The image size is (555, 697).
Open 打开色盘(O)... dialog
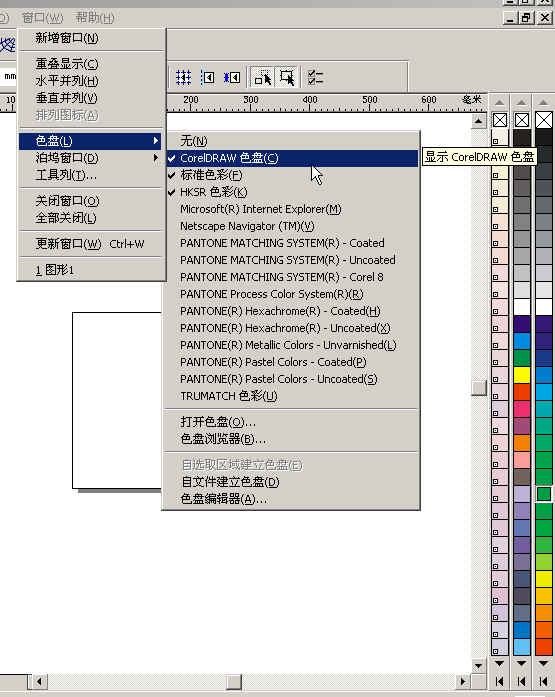(x=292, y=421)
